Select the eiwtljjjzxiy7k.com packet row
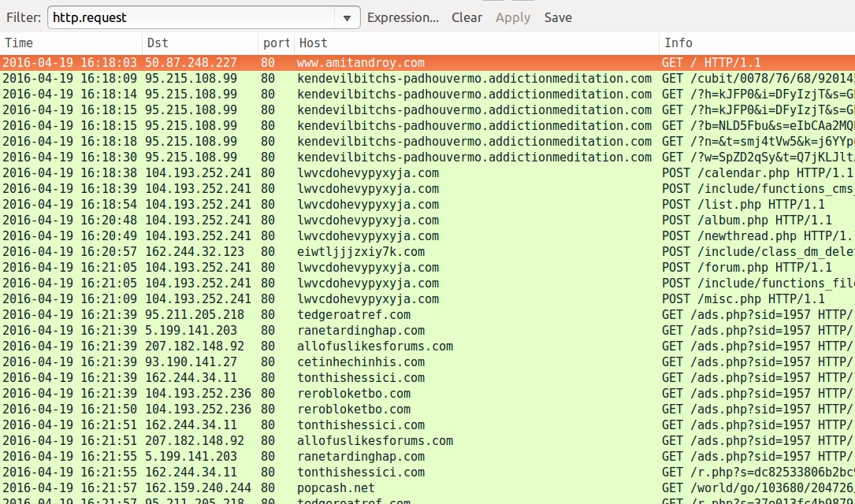Image resolution: width=855 pixels, height=504 pixels. click(360, 252)
